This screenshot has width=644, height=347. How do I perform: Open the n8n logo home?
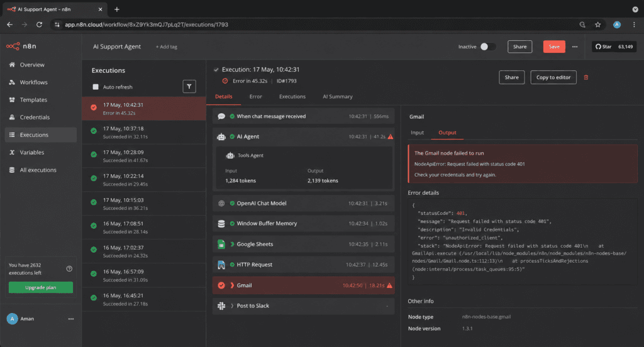click(x=21, y=46)
